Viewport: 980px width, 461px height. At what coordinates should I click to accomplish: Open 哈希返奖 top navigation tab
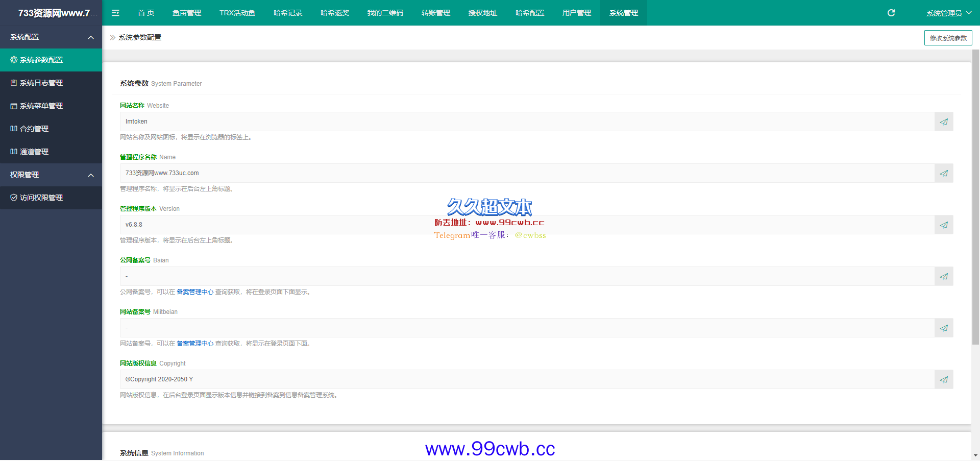click(335, 13)
